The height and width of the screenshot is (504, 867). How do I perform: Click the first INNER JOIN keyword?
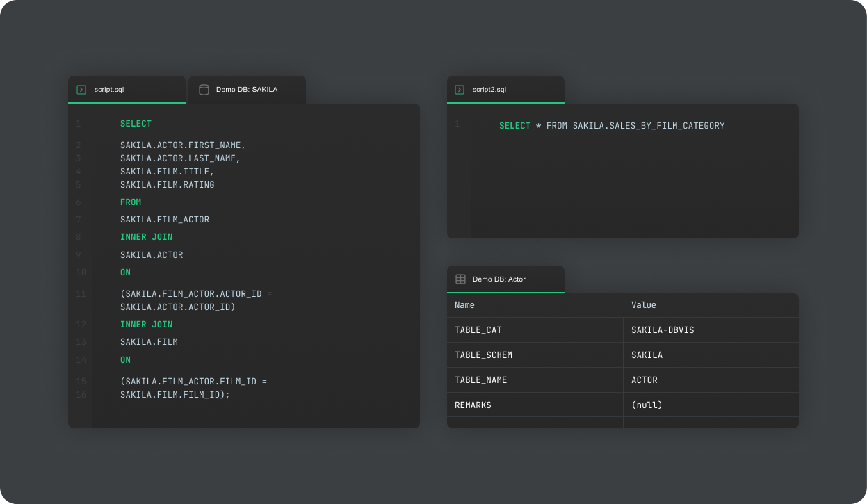146,236
